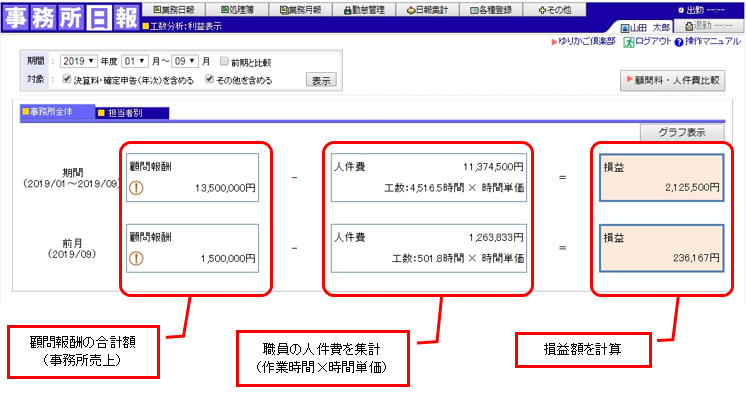Open the 業務日報 menu
The height and width of the screenshot is (394, 746).
174,10
